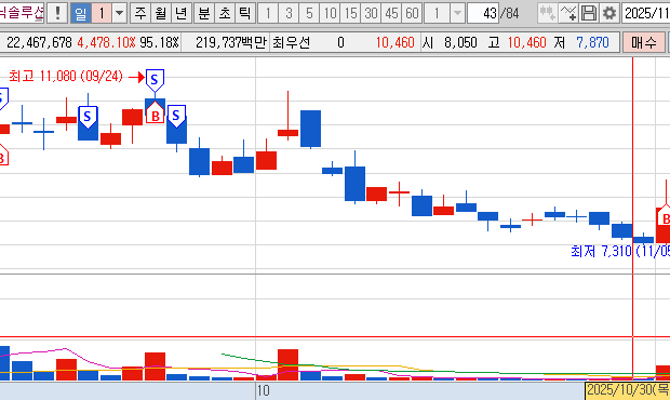The image size is (670, 400).
Task: Click the exclamation mark info icon
Action: [x=59, y=13]
